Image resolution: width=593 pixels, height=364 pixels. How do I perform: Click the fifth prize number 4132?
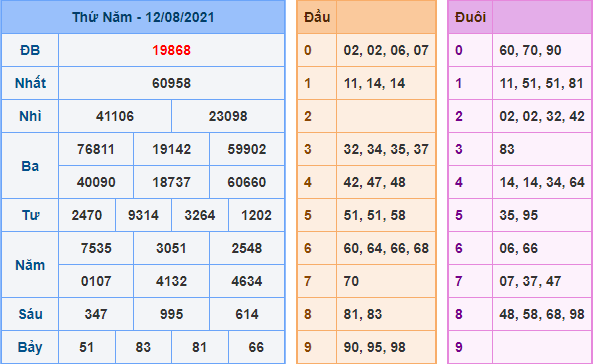click(x=171, y=281)
